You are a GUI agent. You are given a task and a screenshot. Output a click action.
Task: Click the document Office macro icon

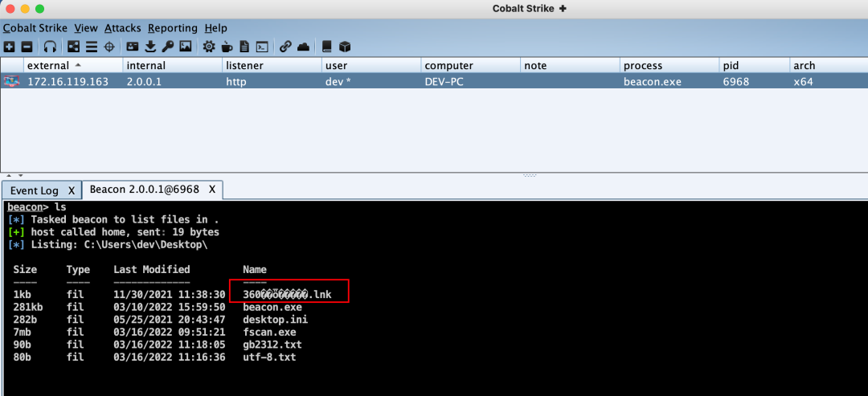pos(244,47)
